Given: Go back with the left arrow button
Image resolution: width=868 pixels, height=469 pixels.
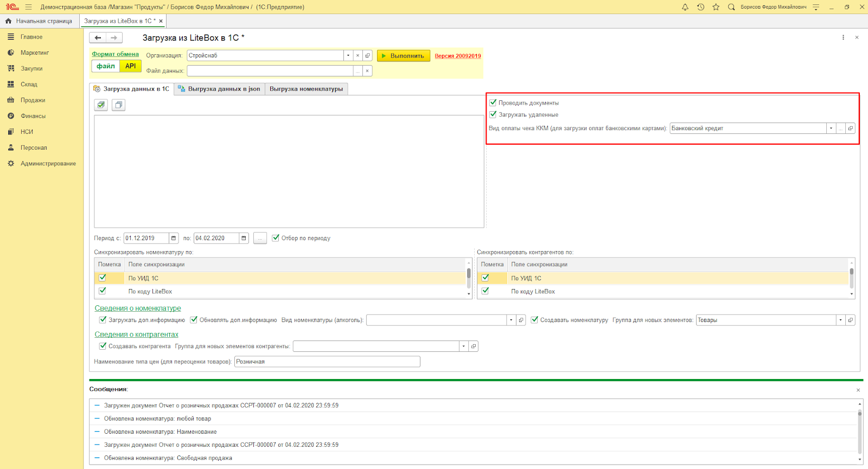Looking at the screenshot, I should 98,37.
